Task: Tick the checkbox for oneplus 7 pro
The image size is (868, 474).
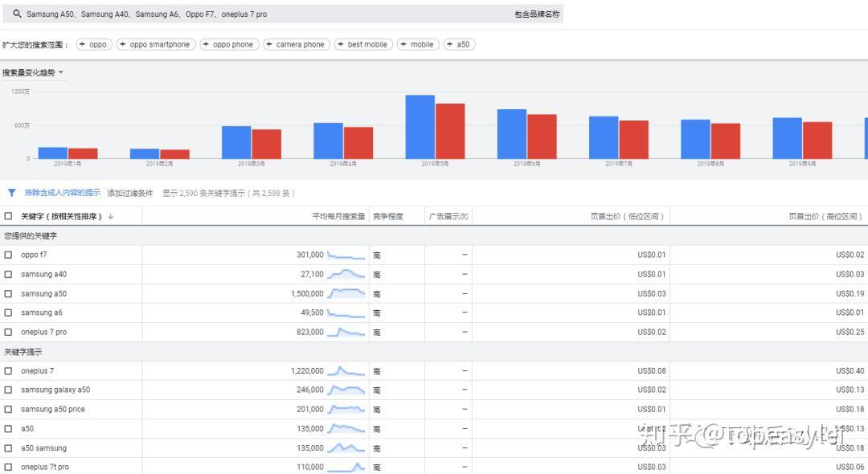Action: pyautogui.click(x=8, y=332)
